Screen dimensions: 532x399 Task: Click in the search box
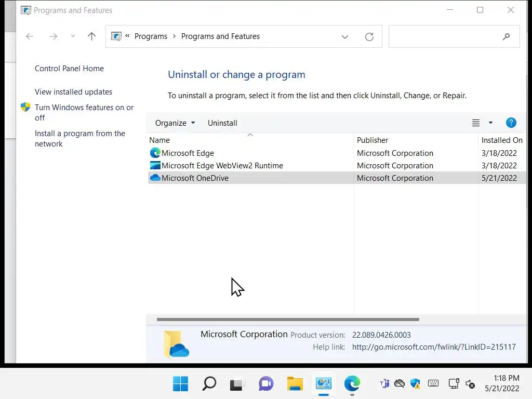click(x=454, y=36)
